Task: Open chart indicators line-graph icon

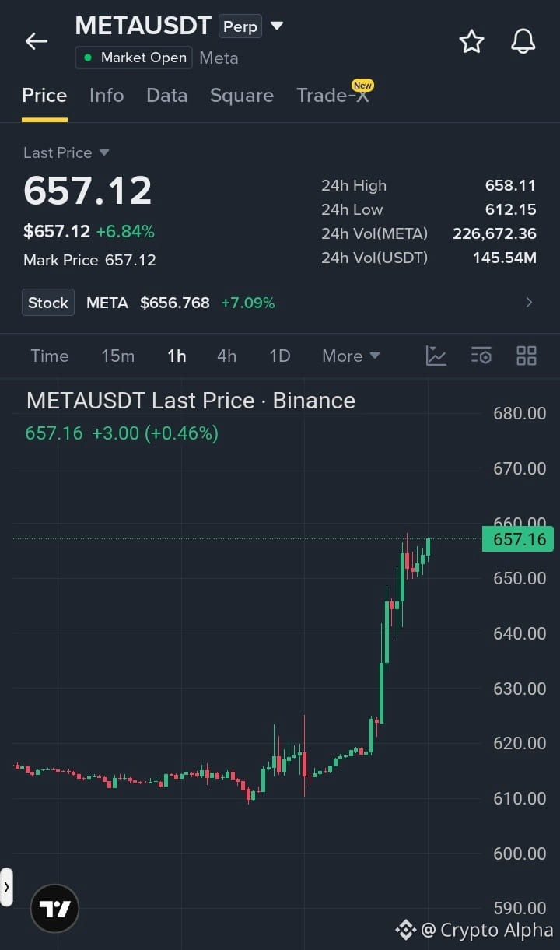Action: (436, 356)
